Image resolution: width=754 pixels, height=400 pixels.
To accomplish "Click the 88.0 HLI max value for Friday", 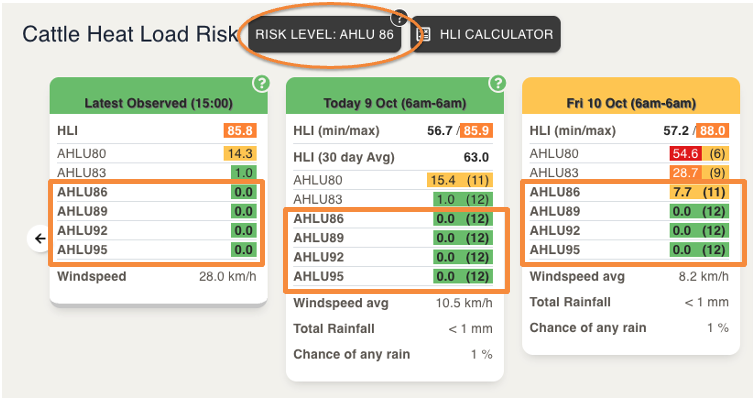I will (713, 130).
